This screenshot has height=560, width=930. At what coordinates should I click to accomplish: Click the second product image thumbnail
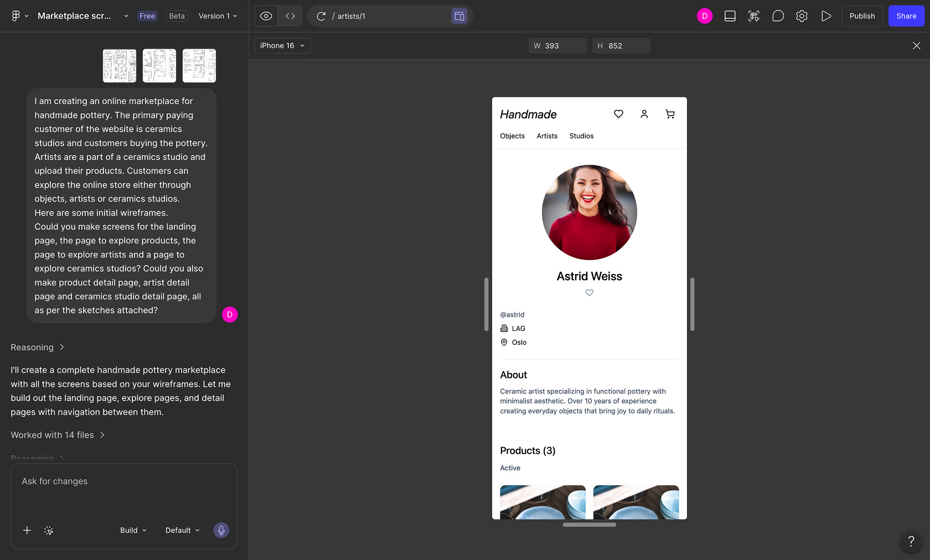pos(636,502)
